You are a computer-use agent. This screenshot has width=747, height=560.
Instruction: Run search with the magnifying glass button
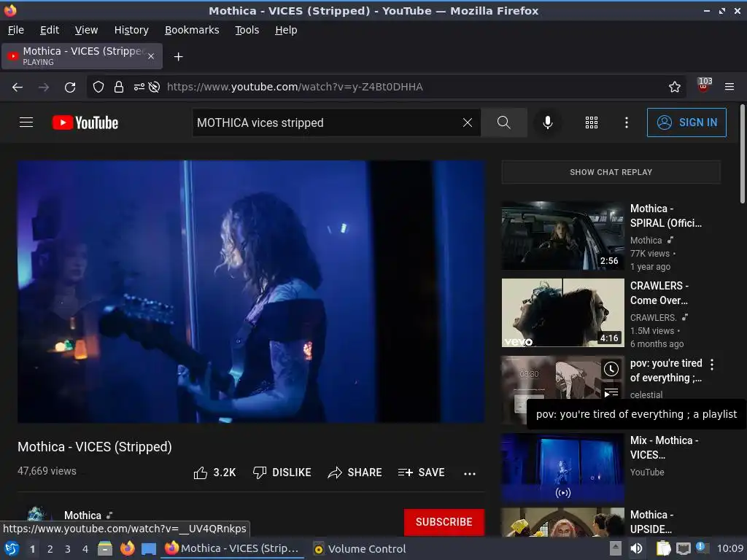503,122
